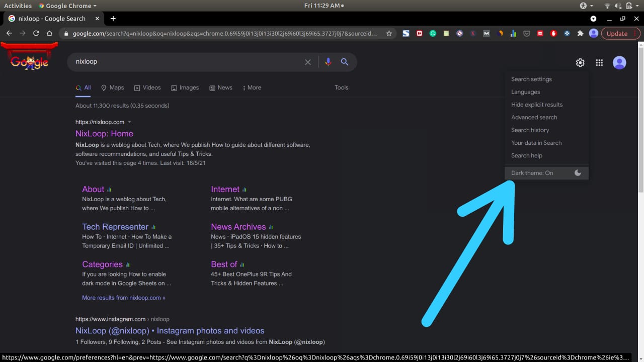Click the Grammarly extension icon
This screenshot has height=362, width=644.
pos(433,33)
